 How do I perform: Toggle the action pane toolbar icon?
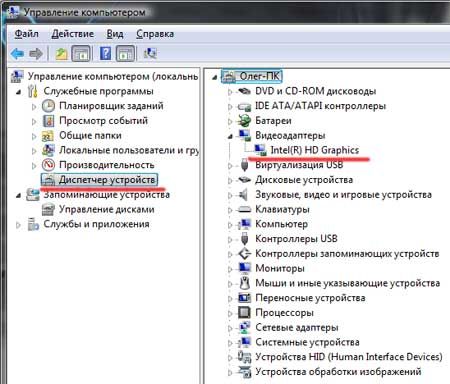(125, 53)
